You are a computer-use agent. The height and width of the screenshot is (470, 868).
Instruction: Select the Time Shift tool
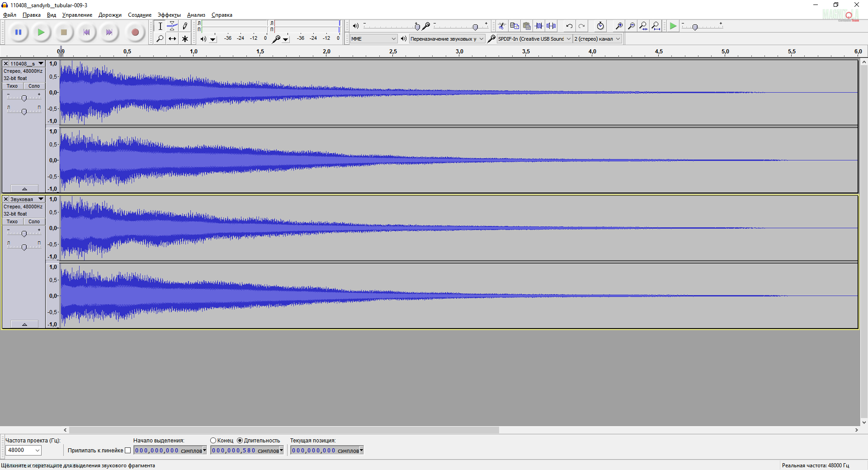pyautogui.click(x=172, y=39)
